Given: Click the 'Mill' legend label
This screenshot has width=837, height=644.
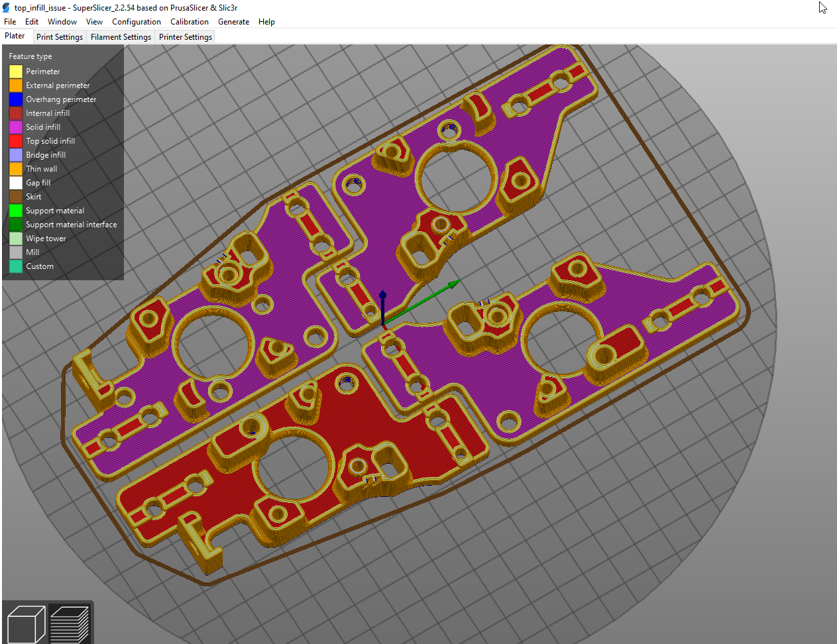Looking at the screenshot, I should pyautogui.click(x=32, y=252).
